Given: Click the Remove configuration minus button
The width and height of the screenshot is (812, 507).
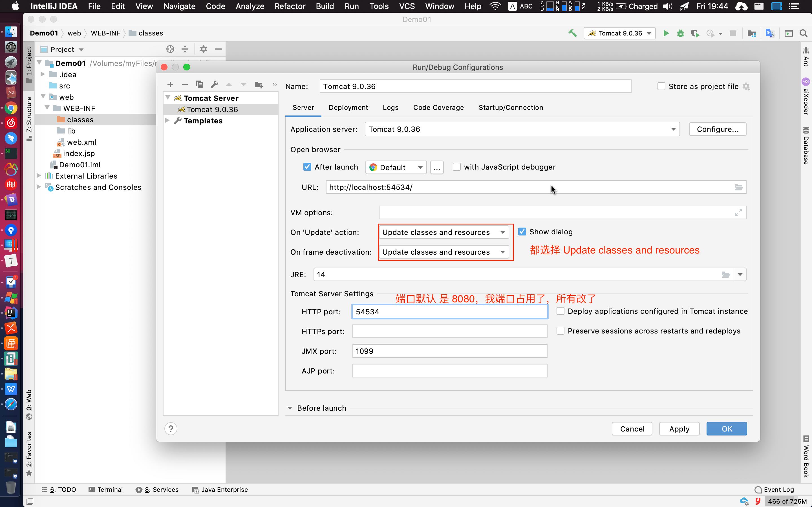Looking at the screenshot, I should pyautogui.click(x=184, y=84).
